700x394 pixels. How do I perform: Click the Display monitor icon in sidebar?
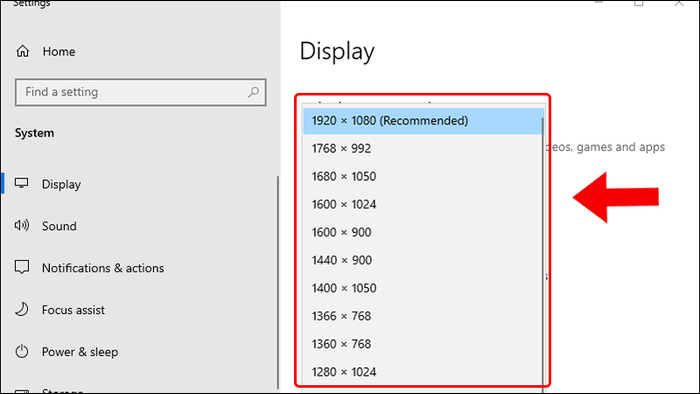[x=21, y=183]
